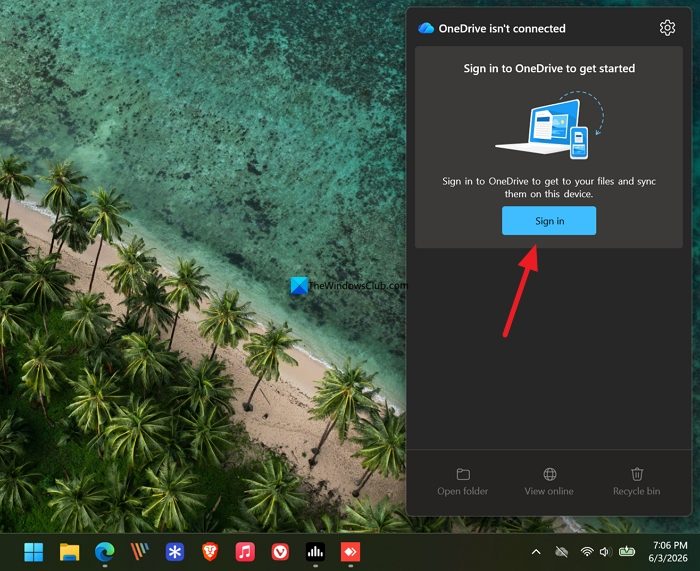Open OneDrive settings gear
Screen dimensions: 700x571
click(x=667, y=28)
